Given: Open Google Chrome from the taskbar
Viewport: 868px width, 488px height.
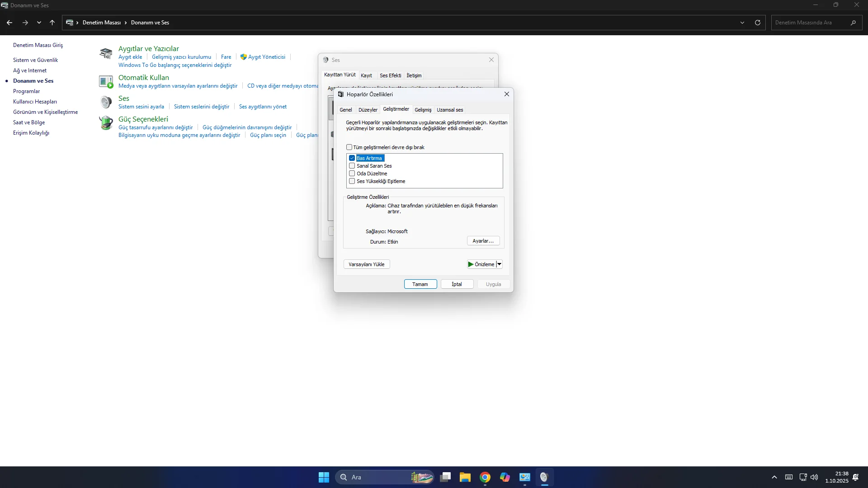Looking at the screenshot, I should click(x=485, y=477).
